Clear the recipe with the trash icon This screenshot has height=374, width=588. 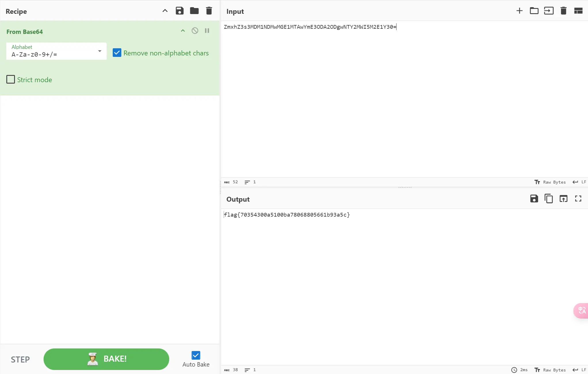(x=209, y=11)
